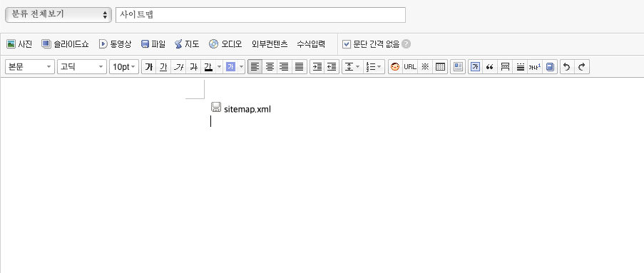Open the 10pt font size dropdown
The image size is (644, 273).
pyautogui.click(x=124, y=66)
